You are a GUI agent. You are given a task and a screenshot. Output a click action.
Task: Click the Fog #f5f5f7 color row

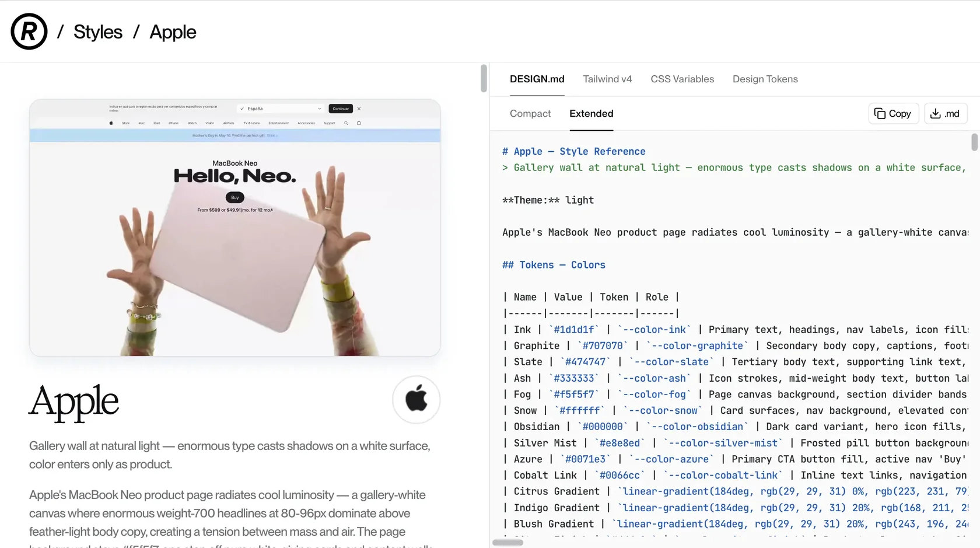tap(735, 395)
